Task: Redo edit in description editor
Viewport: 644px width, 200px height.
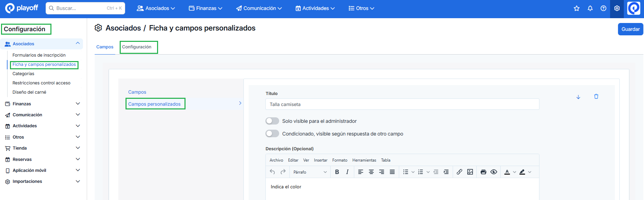Action: pos(283,172)
